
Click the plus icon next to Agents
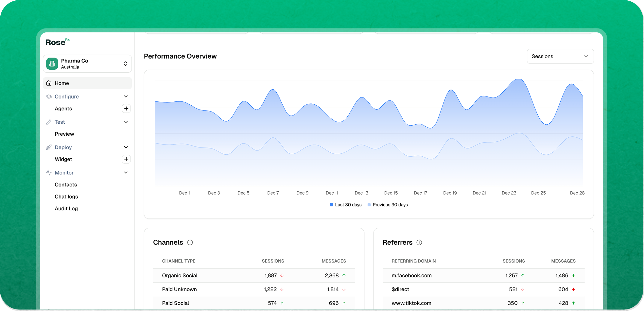point(126,109)
